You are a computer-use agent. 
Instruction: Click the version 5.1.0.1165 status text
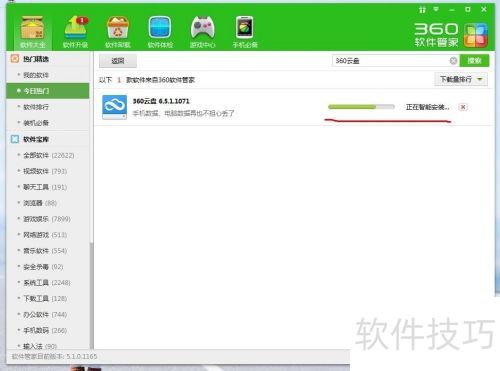tap(54, 356)
